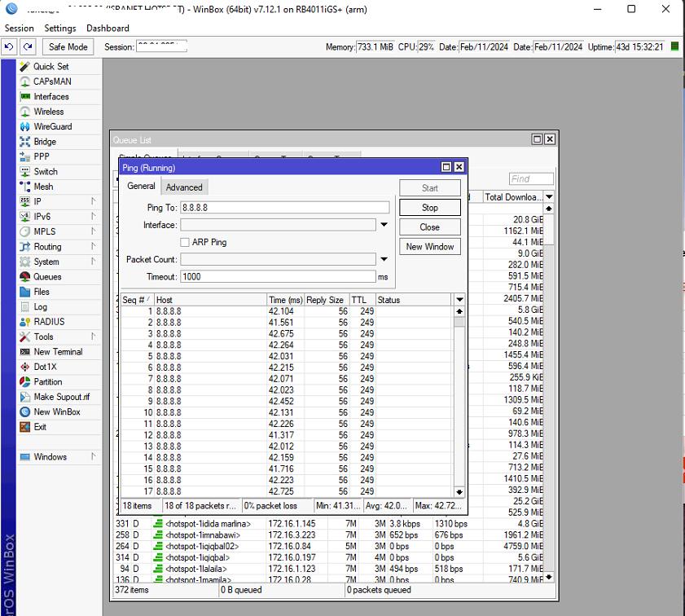Open the Switch menu icon
This screenshot has width=685, height=616.
25,172
